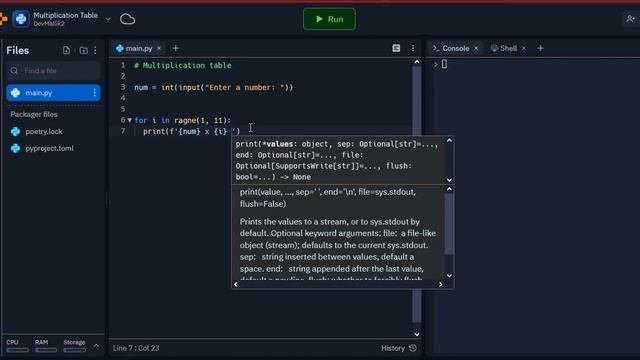
Task: Add a new editor tab
Action: [x=176, y=48]
